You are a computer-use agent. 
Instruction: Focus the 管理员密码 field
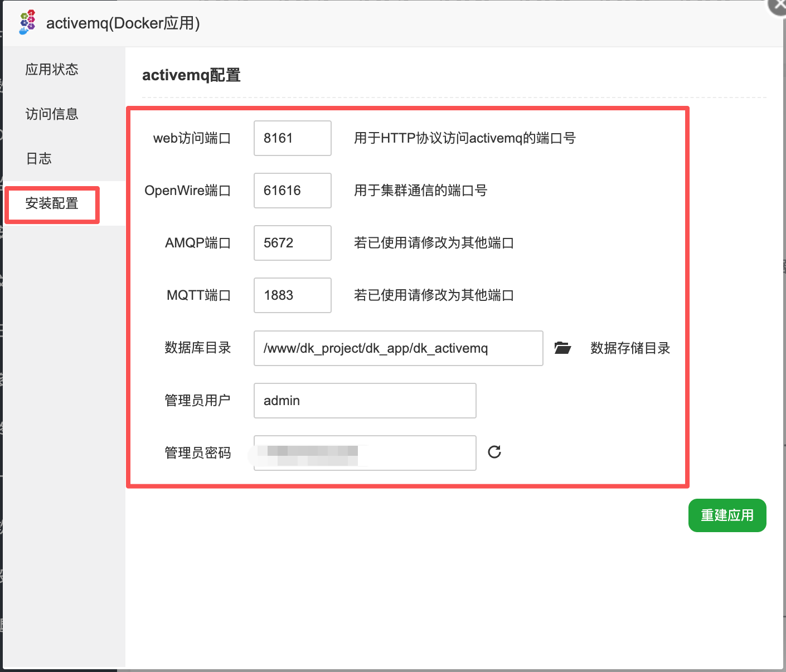(x=365, y=453)
